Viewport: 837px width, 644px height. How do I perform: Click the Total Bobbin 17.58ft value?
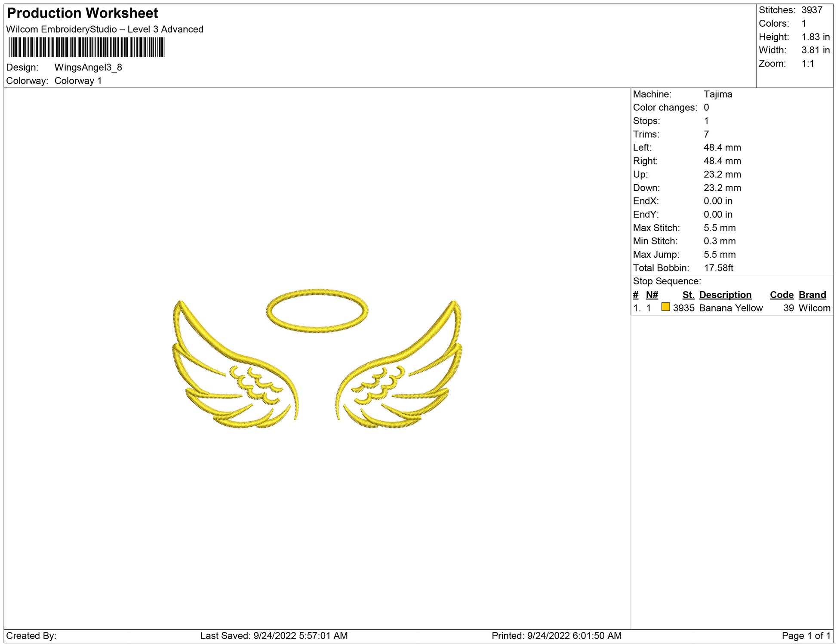click(x=718, y=268)
